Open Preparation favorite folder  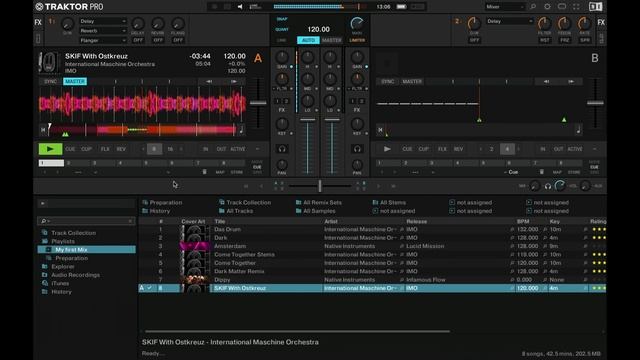pos(162,202)
